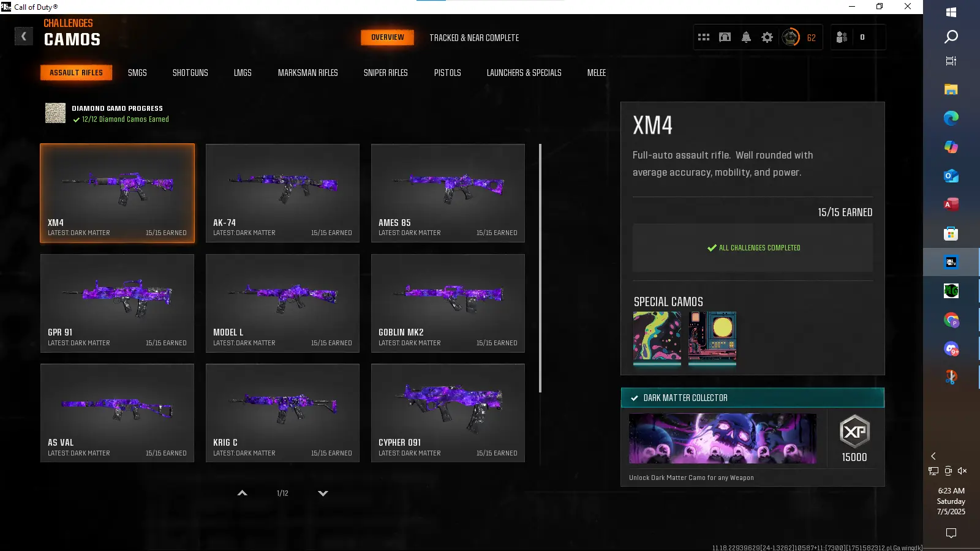The height and width of the screenshot is (551, 980).
Task: Select the Assault Rifles category tab
Action: [x=77, y=73]
